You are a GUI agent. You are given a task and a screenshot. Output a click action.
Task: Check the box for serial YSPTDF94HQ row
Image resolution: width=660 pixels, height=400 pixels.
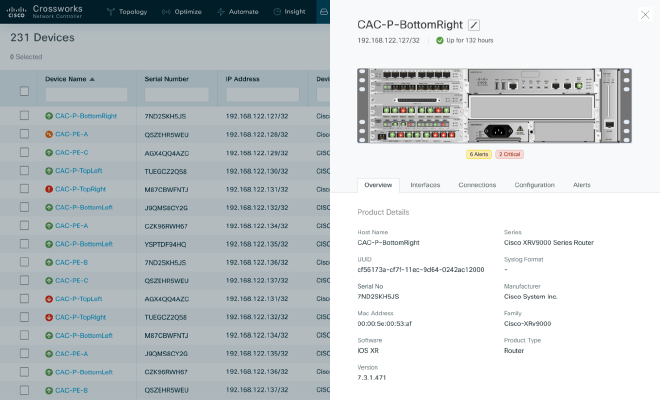(x=24, y=244)
